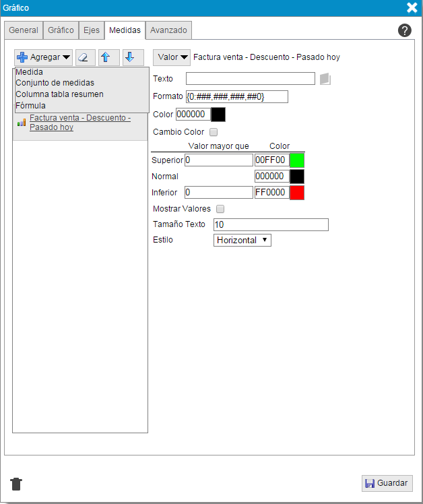
Task: Click the help question mark icon
Action: point(405,30)
